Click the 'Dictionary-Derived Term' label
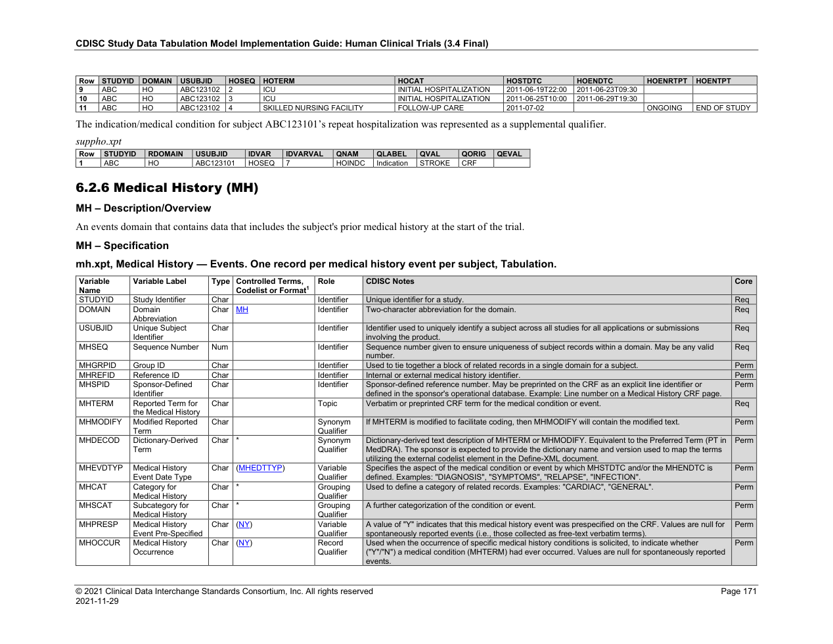The image size is (833, 644). pos(164,445)
